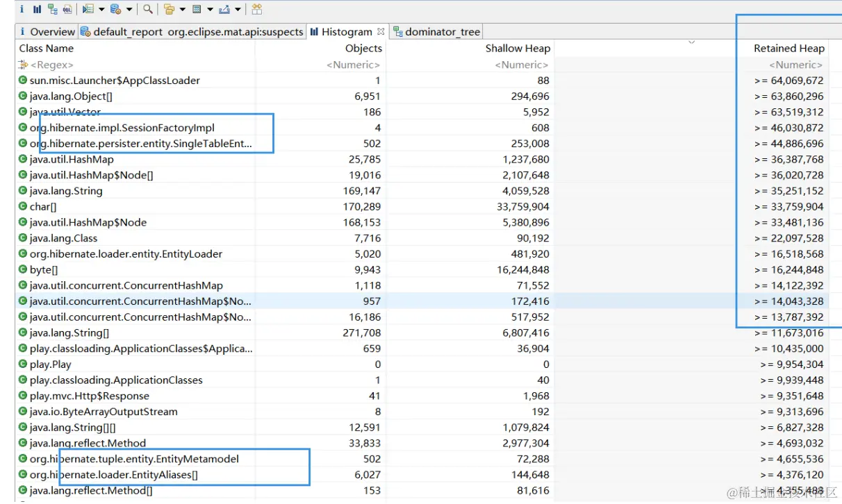842x504 pixels.
Task: Close the Histogram tab
Action: [x=381, y=32]
